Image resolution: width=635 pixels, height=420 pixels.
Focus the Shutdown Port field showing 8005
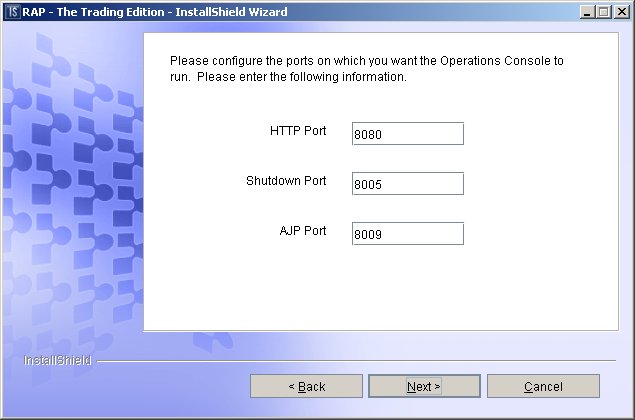(407, 184)
